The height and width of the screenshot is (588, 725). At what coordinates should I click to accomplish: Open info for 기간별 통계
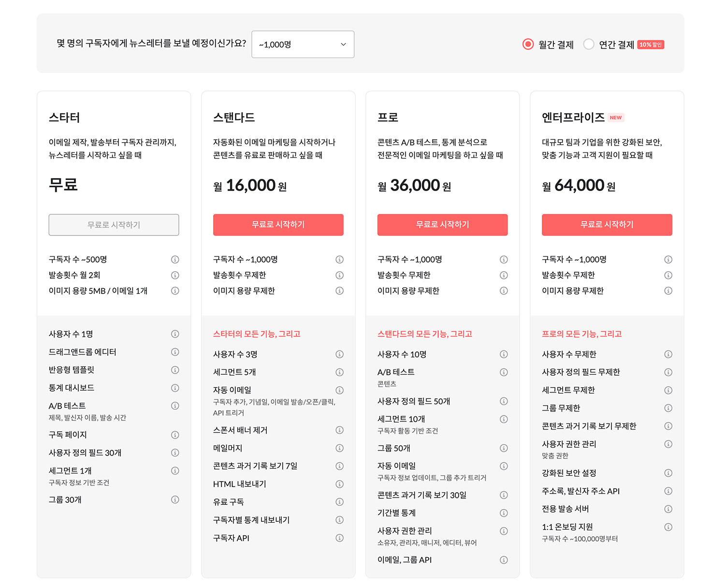tap(504, 513)
